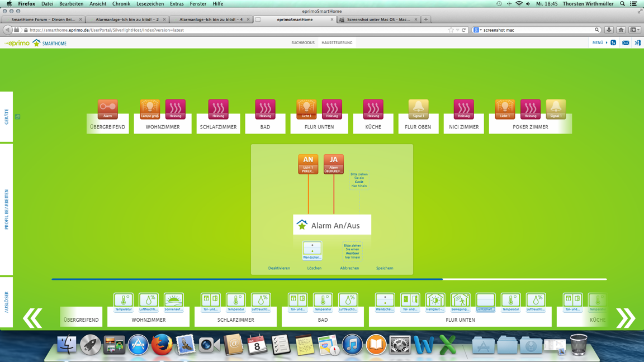Select the Tür- und Fenster trigger in Bad
This screenshot has width=644, height=362.
point(298,302)
